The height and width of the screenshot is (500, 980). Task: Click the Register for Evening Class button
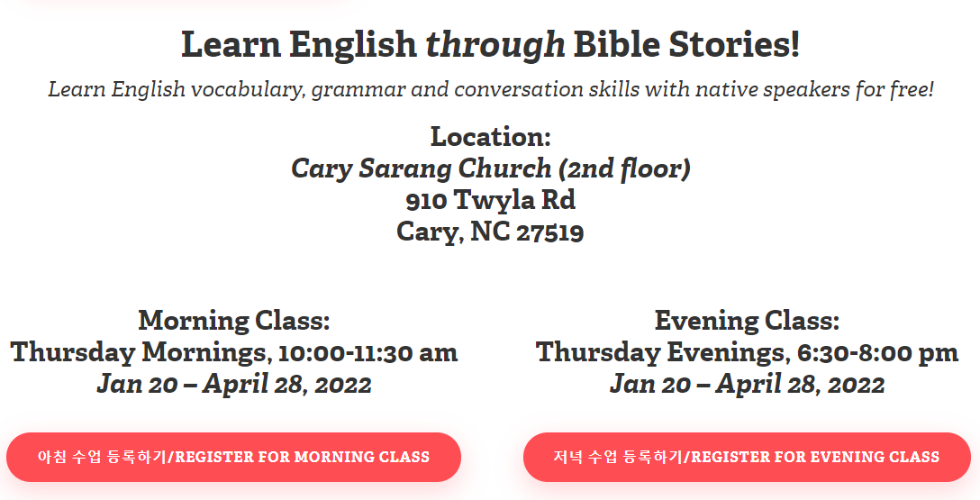pos(746,457)
